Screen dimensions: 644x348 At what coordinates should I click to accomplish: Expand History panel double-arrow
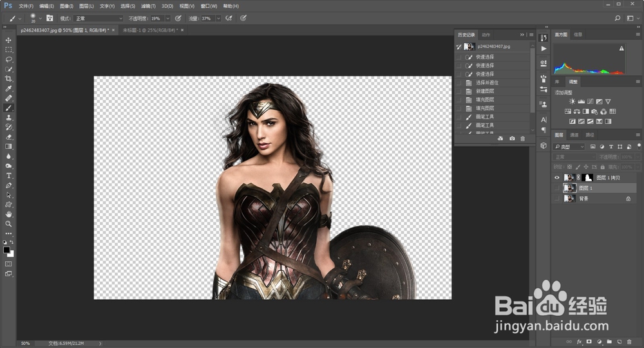(x=522, y=35)
